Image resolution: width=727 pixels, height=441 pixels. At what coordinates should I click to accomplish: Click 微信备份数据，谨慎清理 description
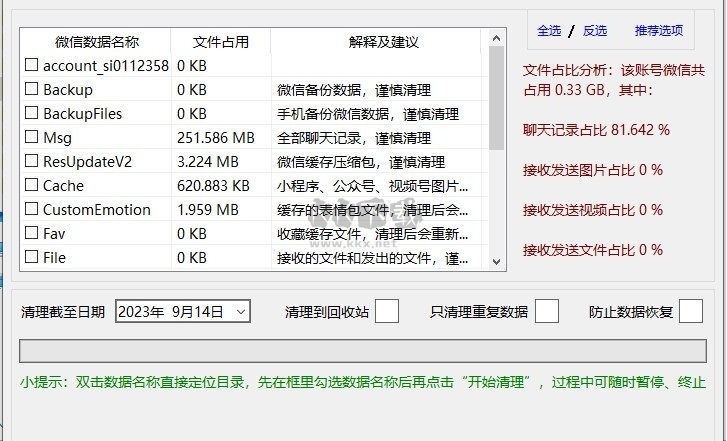coord(354,90)
